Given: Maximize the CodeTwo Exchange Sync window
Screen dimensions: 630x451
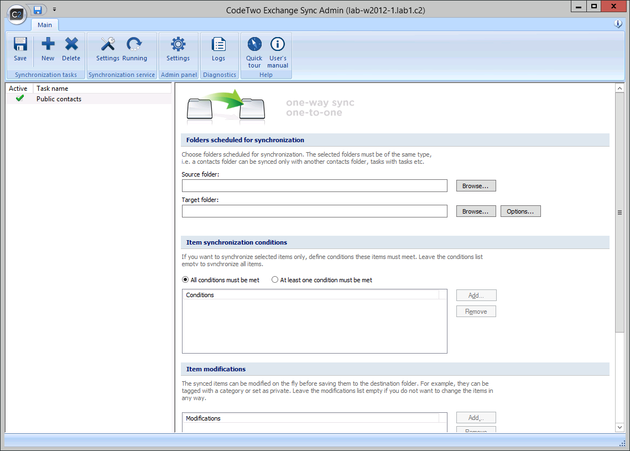Looking at the screenshot, I should point(594,6).
